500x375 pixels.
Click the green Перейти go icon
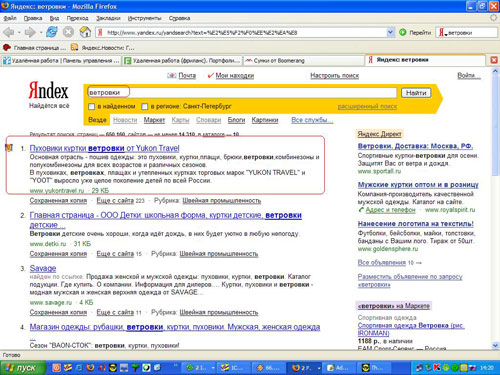[403, 32]
